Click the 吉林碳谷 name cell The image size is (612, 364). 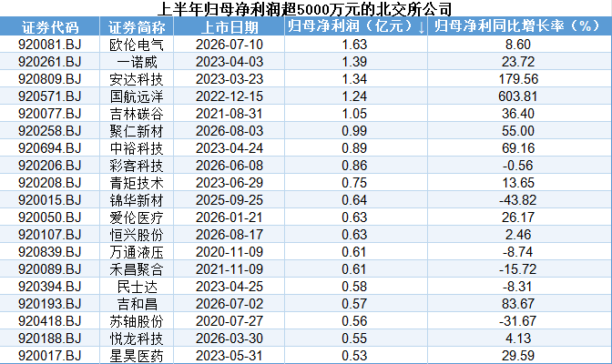click(137, 114)
